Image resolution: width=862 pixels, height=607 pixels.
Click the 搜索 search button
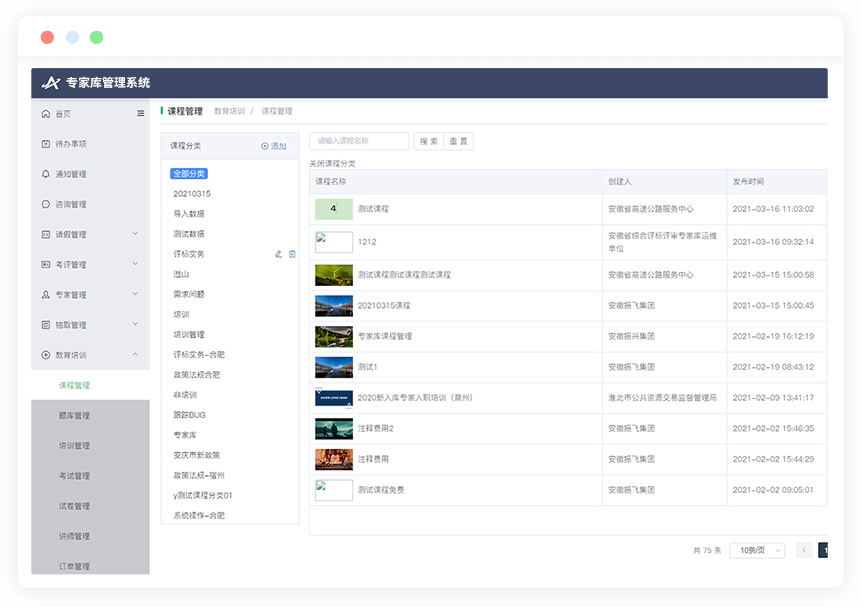(429, 142)
